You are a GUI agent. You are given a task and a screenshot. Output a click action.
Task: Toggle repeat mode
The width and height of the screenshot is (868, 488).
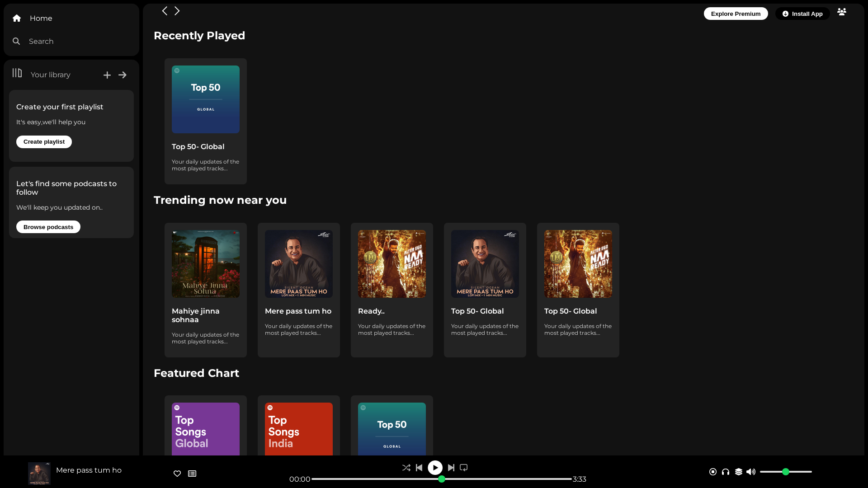click(x=464, y=468)
